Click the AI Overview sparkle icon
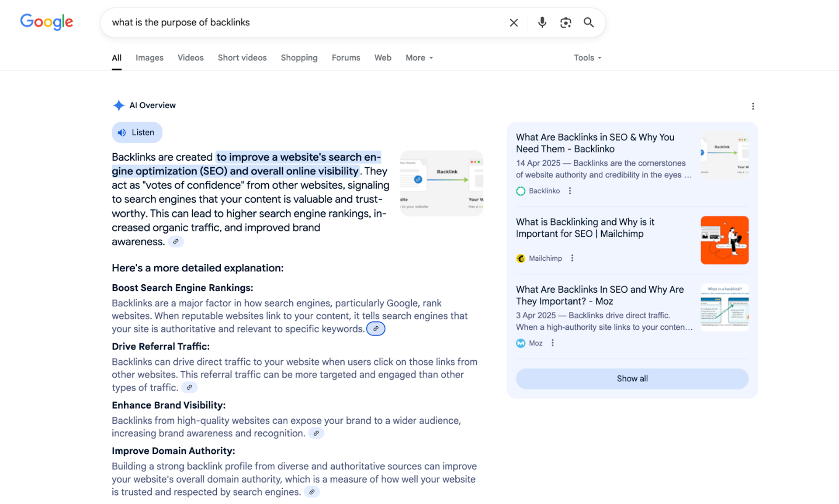The height and width of the screenshot is (504, 839). pyautogui.click(x=118, y=105)
